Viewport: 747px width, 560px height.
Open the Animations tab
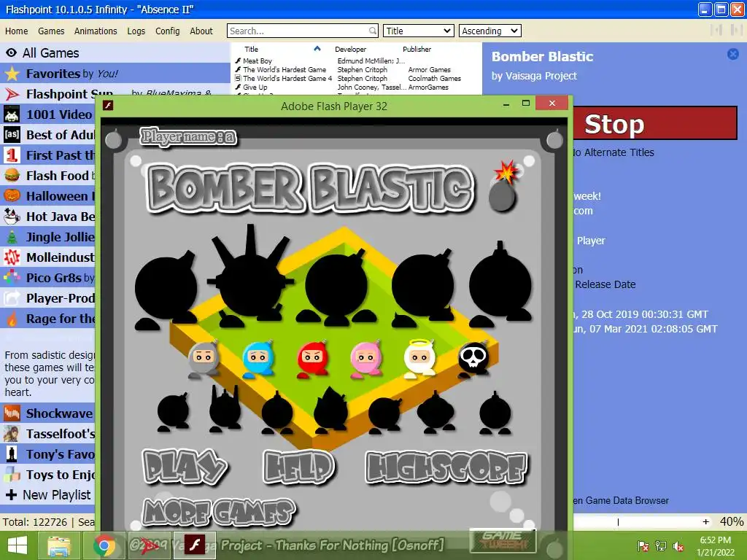[96, 31]
